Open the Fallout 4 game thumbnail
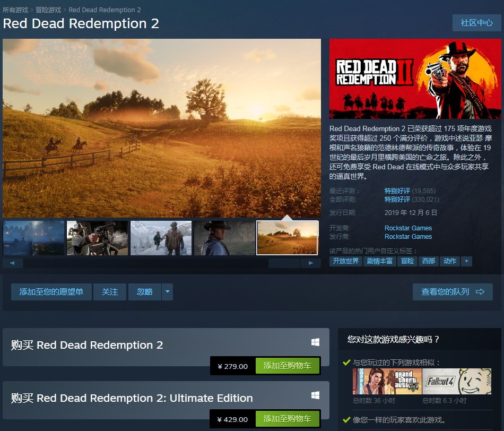This screenshot has width=504, height=431. click(x=457, y=382)
